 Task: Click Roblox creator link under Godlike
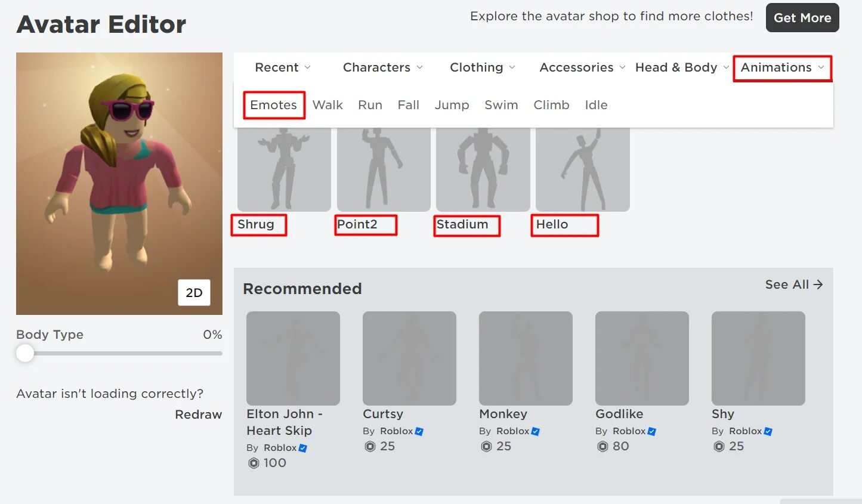click(629, 431)
